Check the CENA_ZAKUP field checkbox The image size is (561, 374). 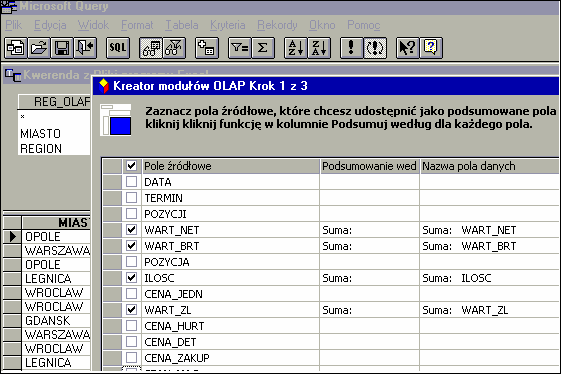click(131, 358)
